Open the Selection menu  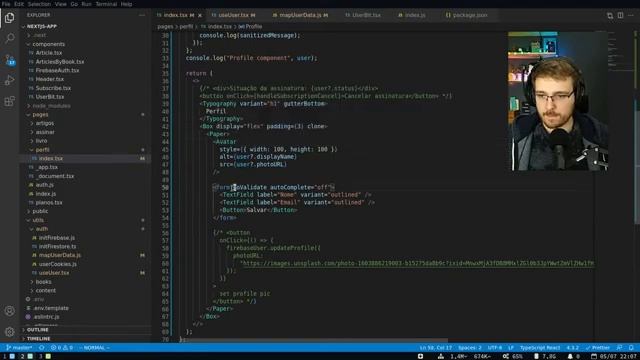[39, 4]
